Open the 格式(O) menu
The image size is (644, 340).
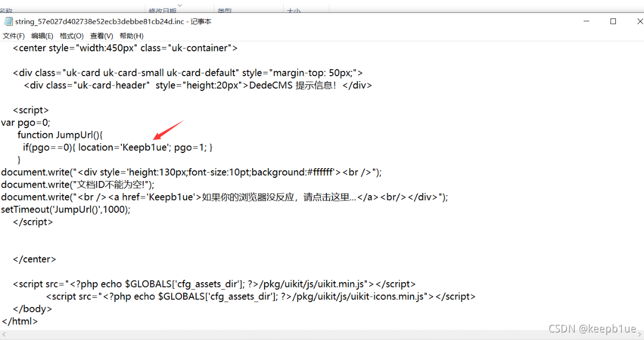[71, 36]
